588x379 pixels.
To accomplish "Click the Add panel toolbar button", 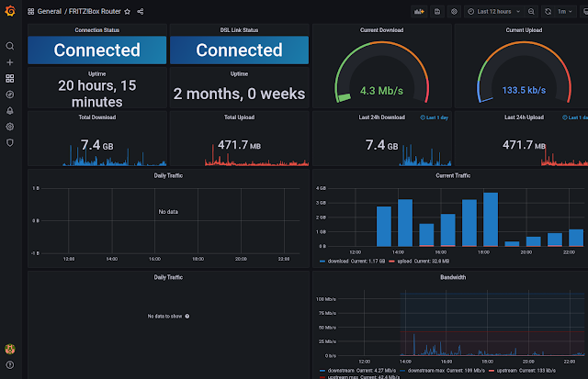I will click(419, 12).
